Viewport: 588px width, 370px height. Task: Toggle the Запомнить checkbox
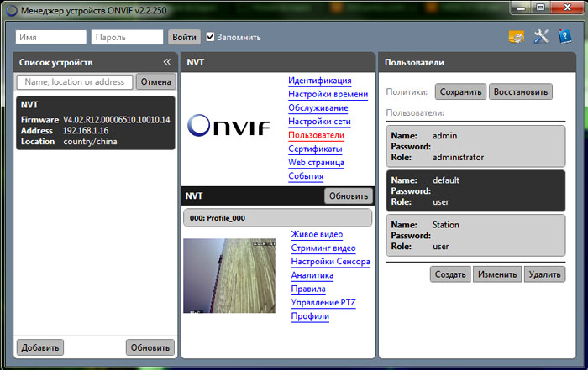point(211,37)
